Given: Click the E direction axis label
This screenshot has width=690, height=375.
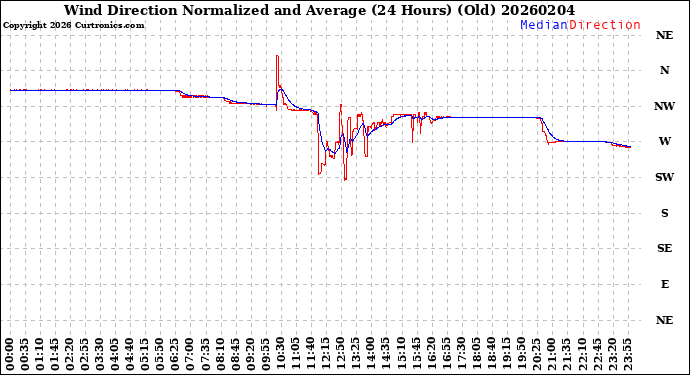Looking at the screenshot, I should pyautogui.click(x=664, y=284).
